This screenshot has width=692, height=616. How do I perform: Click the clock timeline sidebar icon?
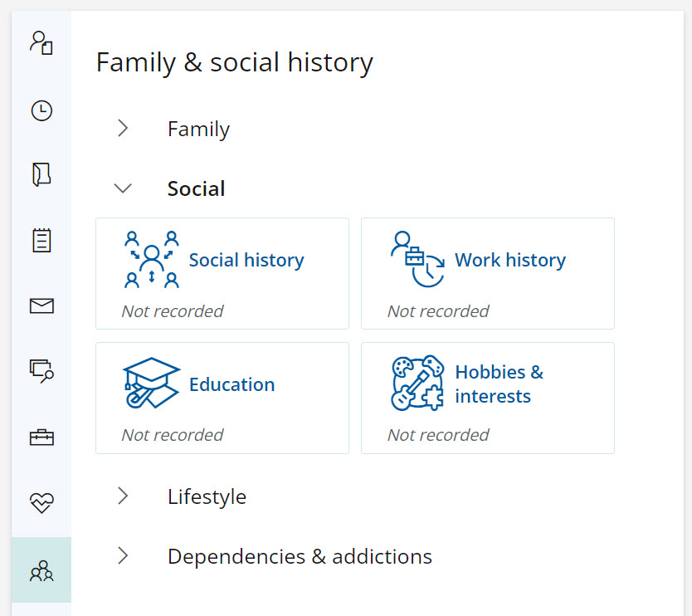click(x=41, y=110)
